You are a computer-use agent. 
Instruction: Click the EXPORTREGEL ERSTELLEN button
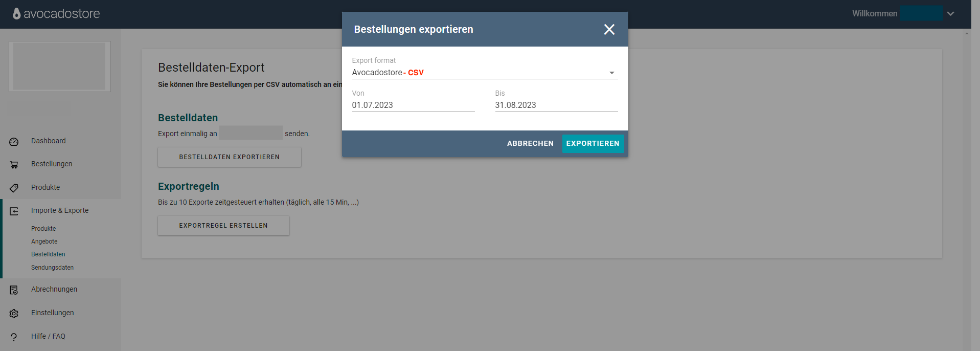coord(223,226)
